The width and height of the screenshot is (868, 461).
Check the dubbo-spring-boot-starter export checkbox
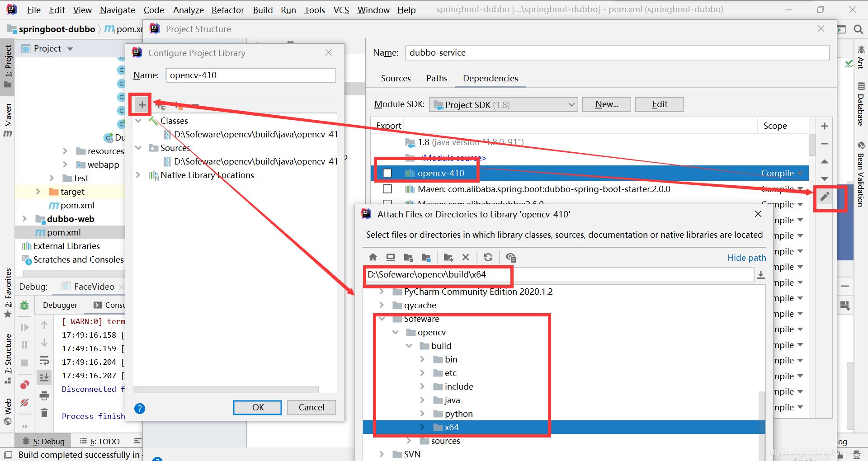point(387,189)
